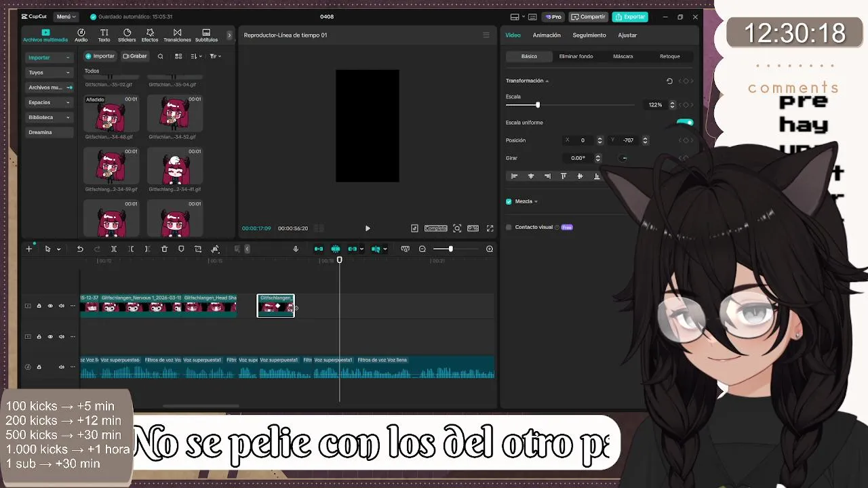
Task: Select the Gitfschlangen 34-52.gif thumbnail
Action: point(175,114)
